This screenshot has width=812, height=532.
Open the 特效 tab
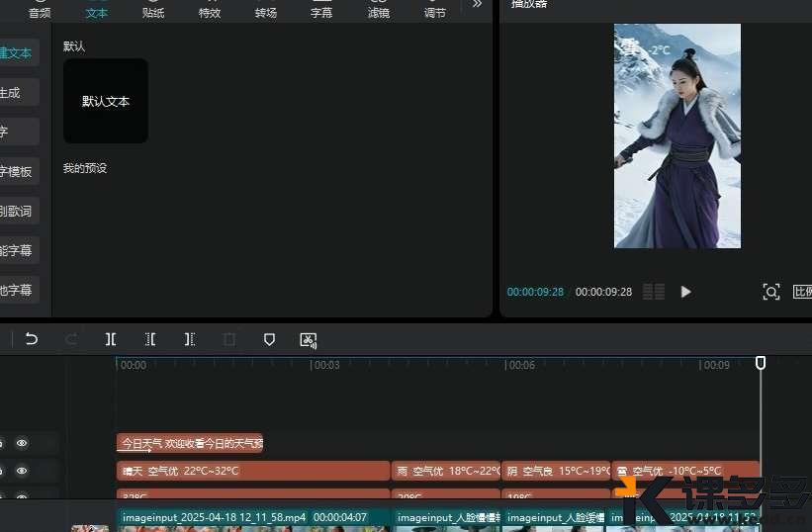(210, 12)
